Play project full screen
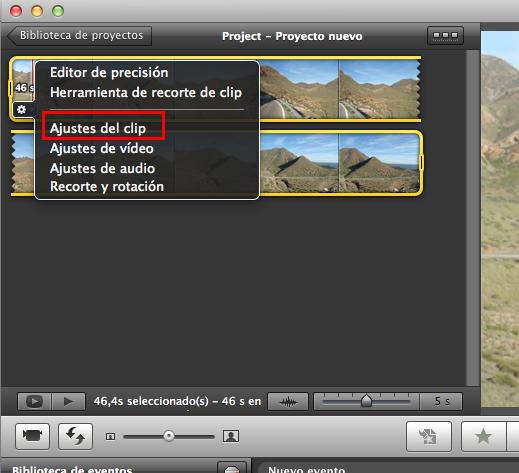Image resolution: width=519 pixels, height=473 pixels. click(34, 401)
